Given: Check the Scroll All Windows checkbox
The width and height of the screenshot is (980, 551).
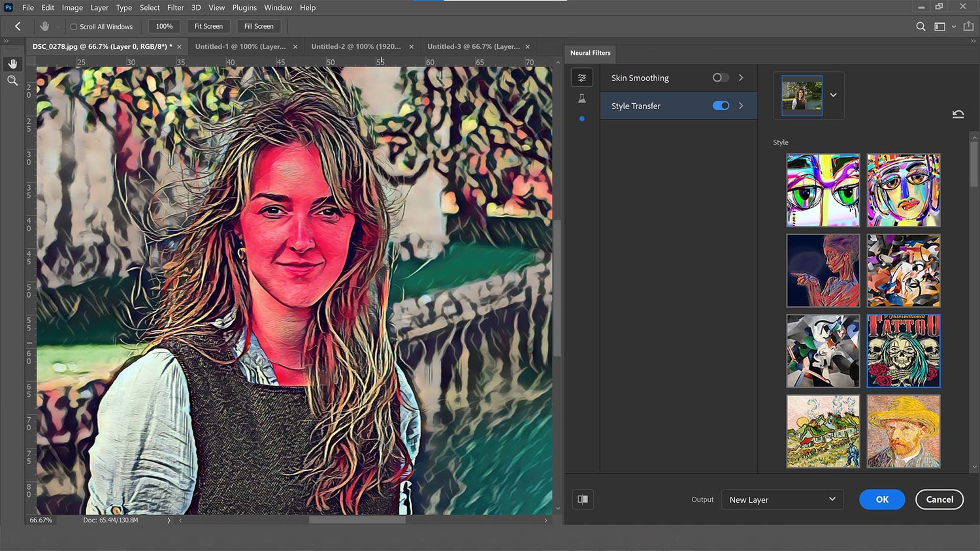Looking at the screenshot, I should (73, 26).
